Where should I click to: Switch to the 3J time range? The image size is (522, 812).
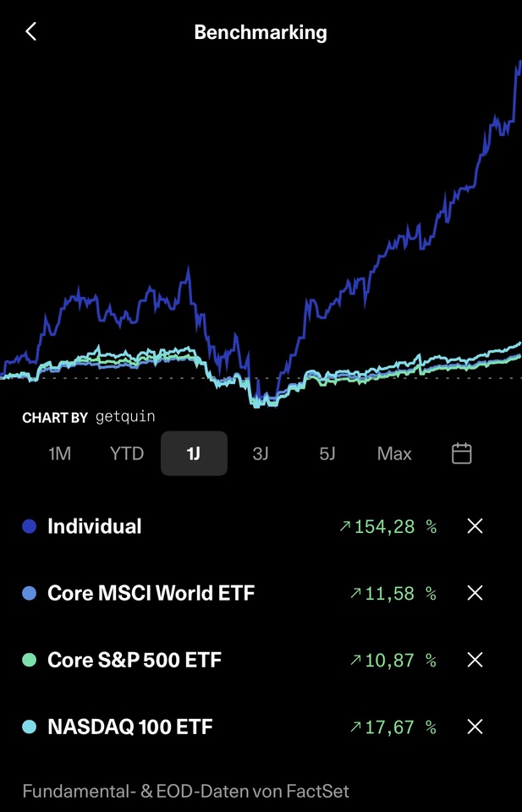pyautogui.click(x=261, y=453)
